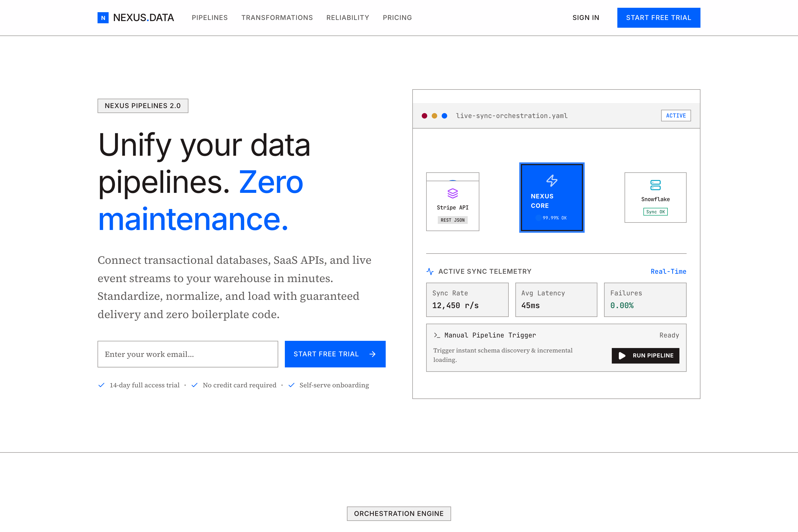Focus the work email input field
Image resolution: width=798 pixels, height=532 pixels.
[188, 354]
